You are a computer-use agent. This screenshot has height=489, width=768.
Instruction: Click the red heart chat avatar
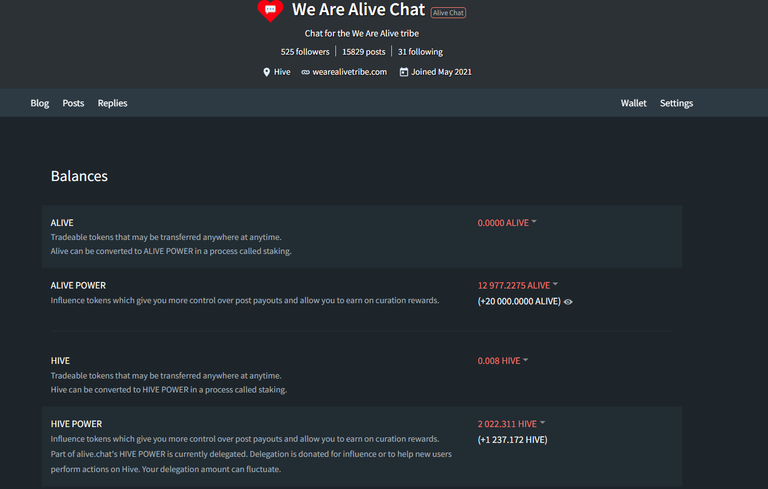click(x=270, y=10)
